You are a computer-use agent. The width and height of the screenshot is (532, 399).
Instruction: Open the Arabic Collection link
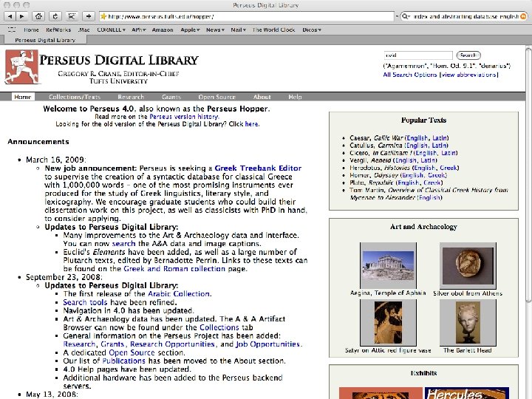179,294
